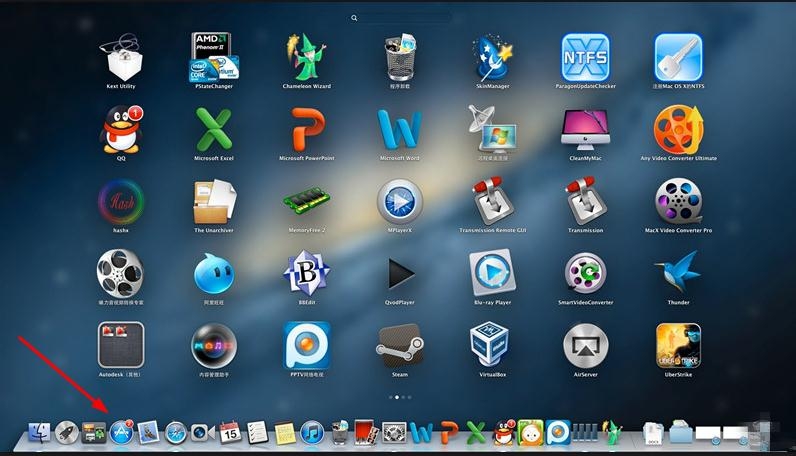
Task: Launch MemoryFree 2
Action: coord(307,202)
